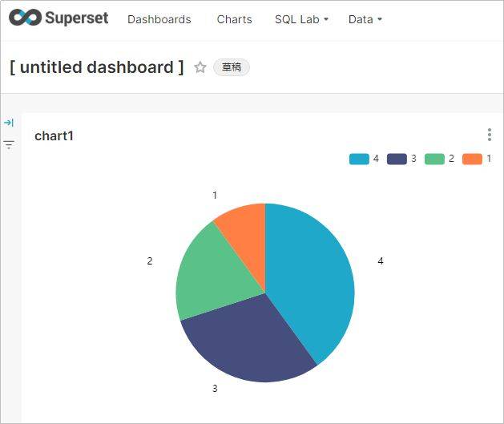Viewport: 504px width, 424px height.
Task: Open chart1 three-dot options menu
Action: (489, 135)
